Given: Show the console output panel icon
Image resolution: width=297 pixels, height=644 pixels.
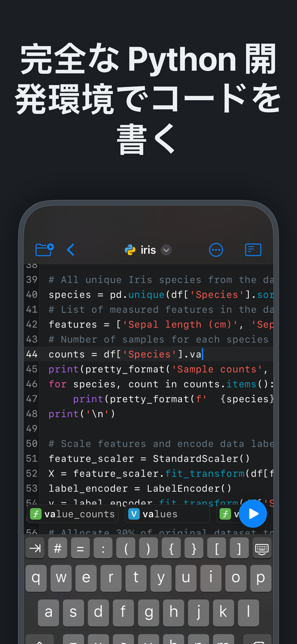Looking at the screenshot, I should 253,250.
